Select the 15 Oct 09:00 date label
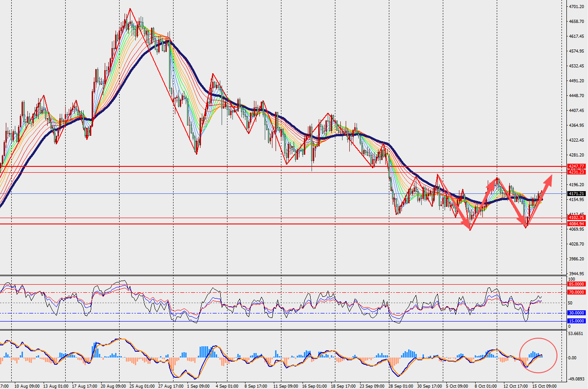Viewport: 588px width, 389px height. (x=545, y=386)
